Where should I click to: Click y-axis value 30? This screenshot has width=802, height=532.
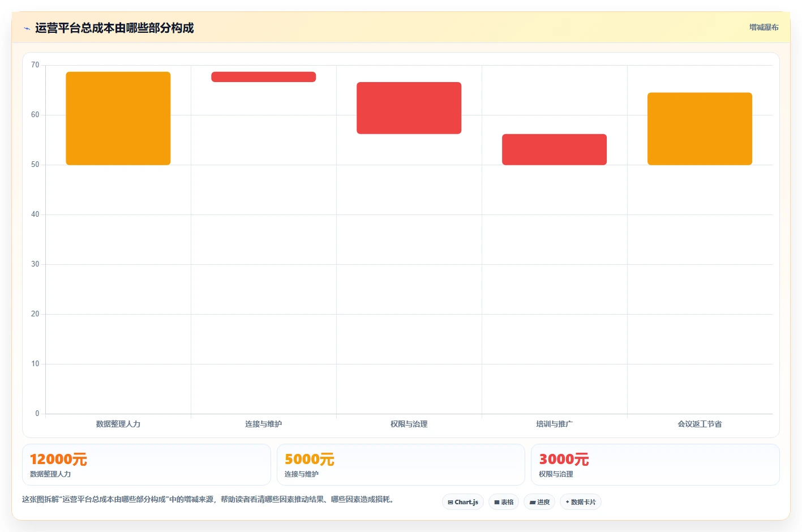35,264
